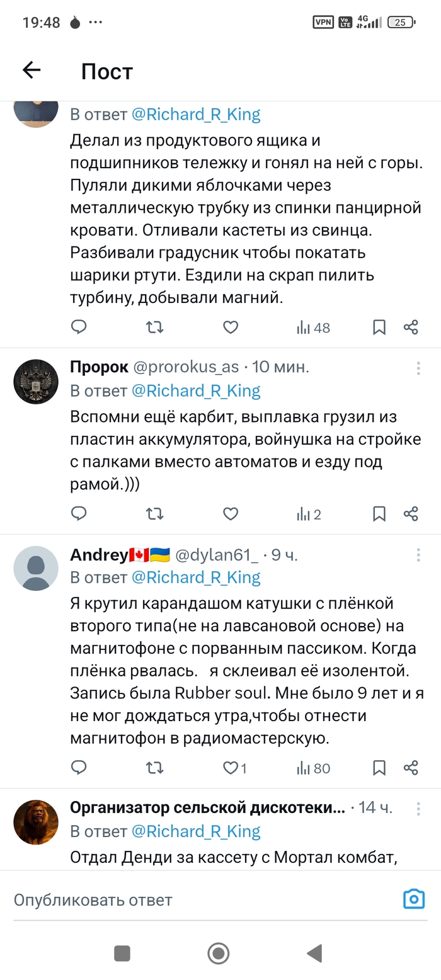The image size is (441, 980).
Task: Share Andrey's reply
Action: pyautogui.click(x=411, y=768)
